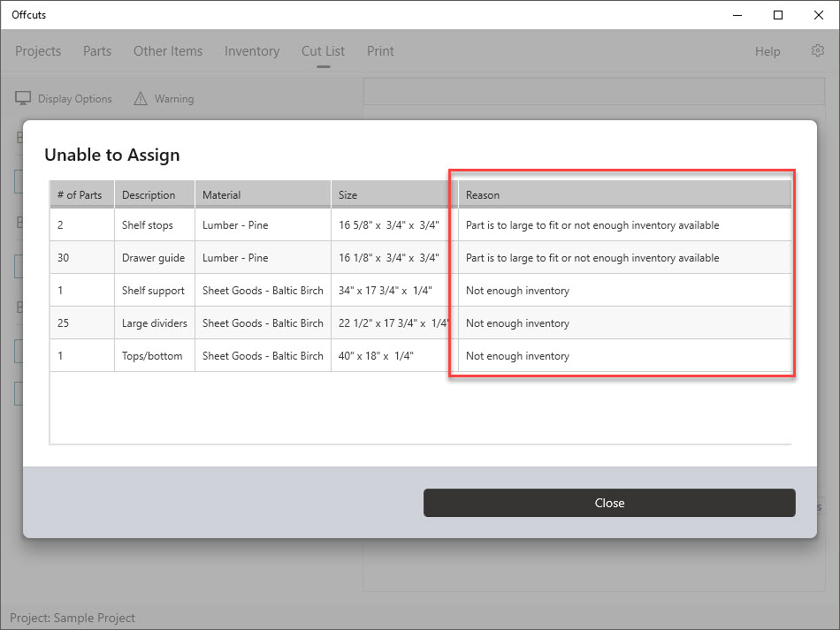
Task: Click Baltic Birch material in Large dividers row
Action: pos(263,323)
